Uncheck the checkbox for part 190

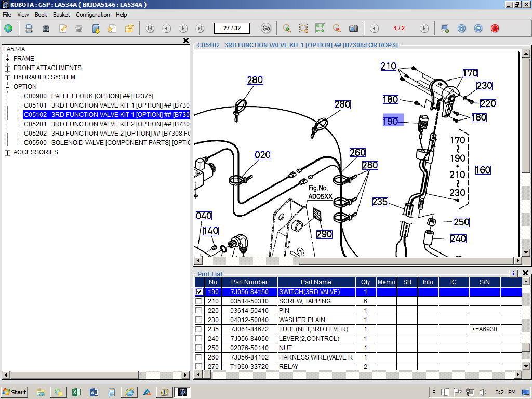[199, 291]
